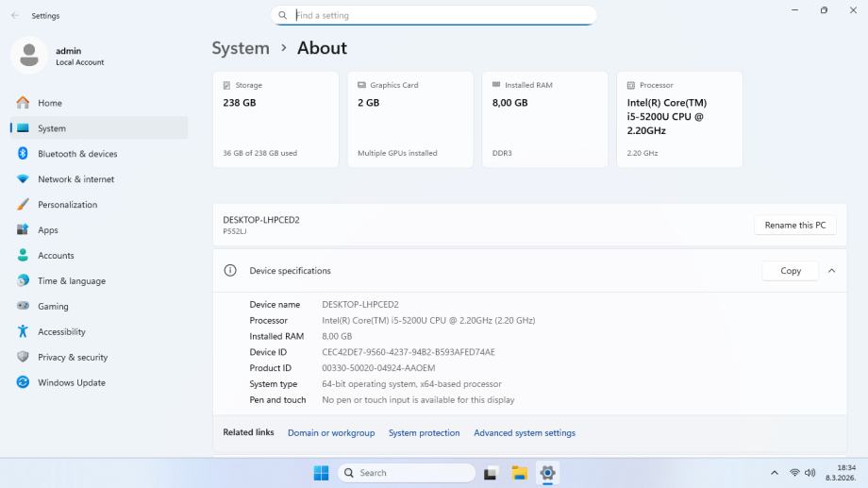Open Task View from the taskbar
Screen dimensions: 868x488
click(490, 473)
